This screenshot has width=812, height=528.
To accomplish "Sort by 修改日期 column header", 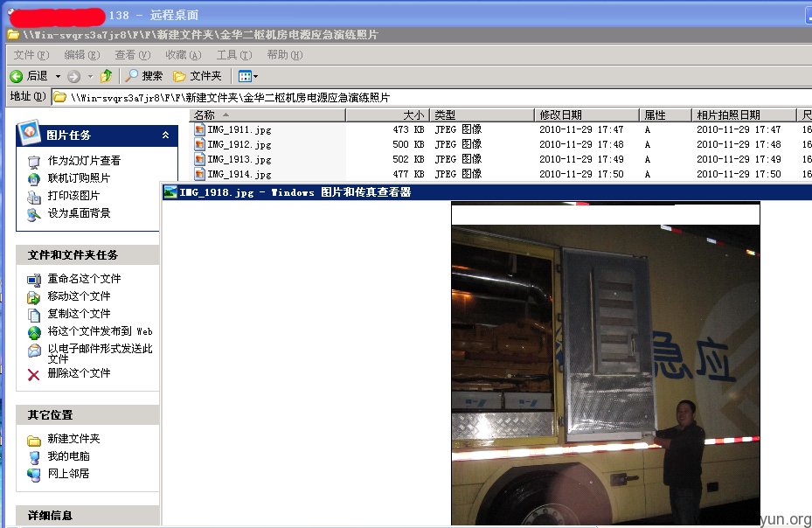I will tap(586, 115).
